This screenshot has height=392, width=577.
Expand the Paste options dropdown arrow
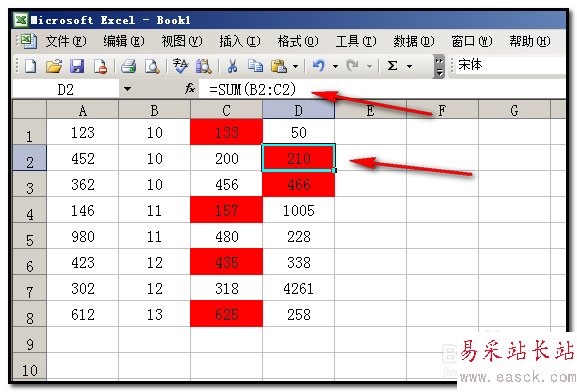tap(295, 67)
